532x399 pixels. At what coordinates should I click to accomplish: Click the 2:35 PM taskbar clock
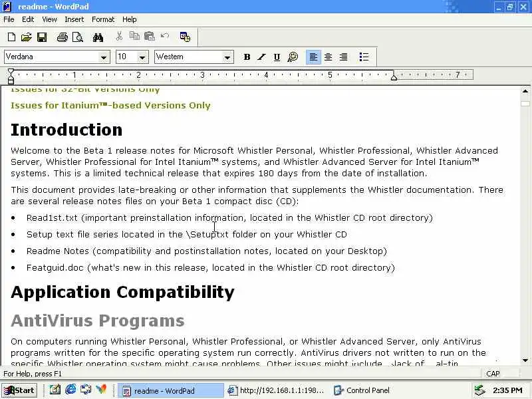(x=507, y=390)
